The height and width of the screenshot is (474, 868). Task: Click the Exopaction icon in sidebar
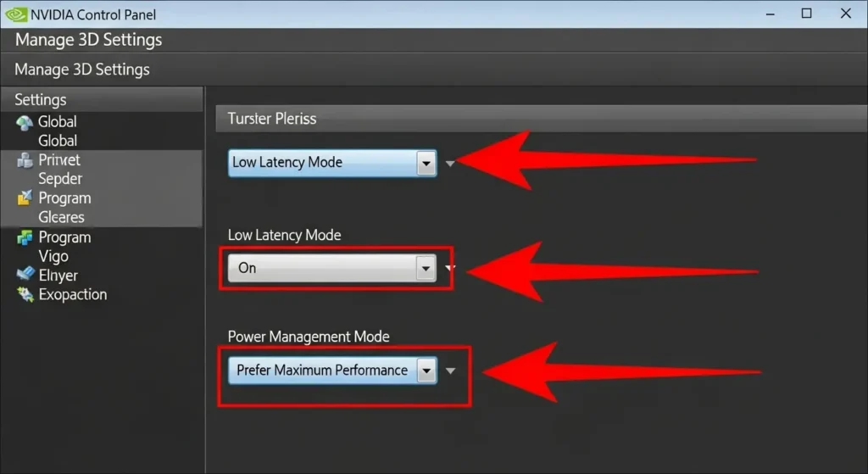pos(25,295)
